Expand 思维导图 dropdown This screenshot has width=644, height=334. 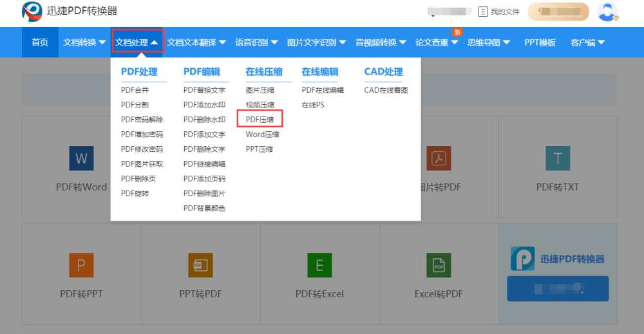click(x=488, y=42)
